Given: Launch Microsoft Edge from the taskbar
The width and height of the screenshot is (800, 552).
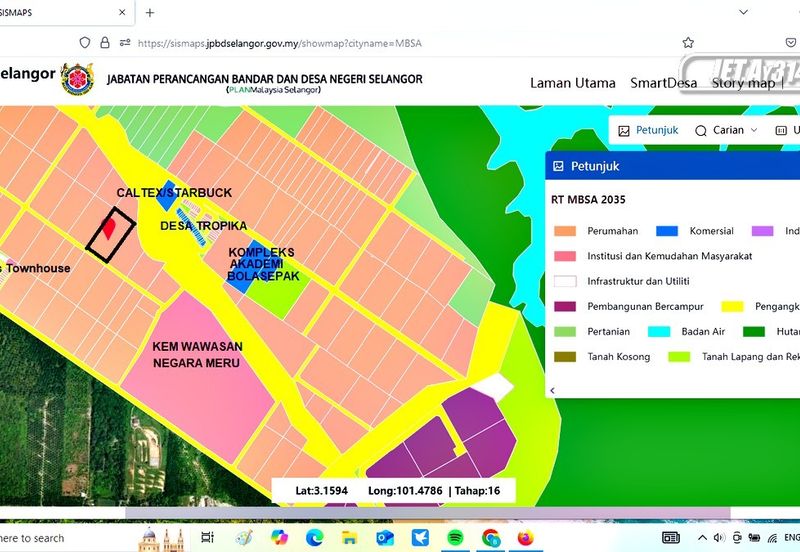Looking at the screenshot, I should 314,538.
